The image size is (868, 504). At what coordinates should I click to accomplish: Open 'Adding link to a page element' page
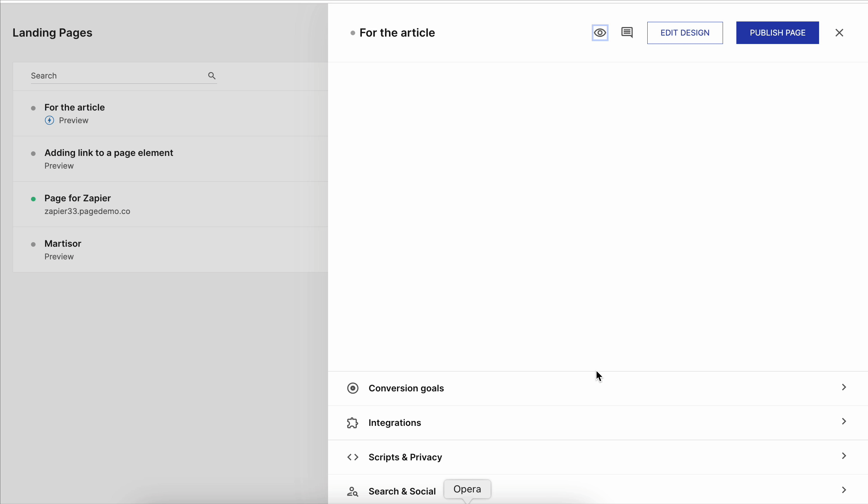tap(109, 153)
